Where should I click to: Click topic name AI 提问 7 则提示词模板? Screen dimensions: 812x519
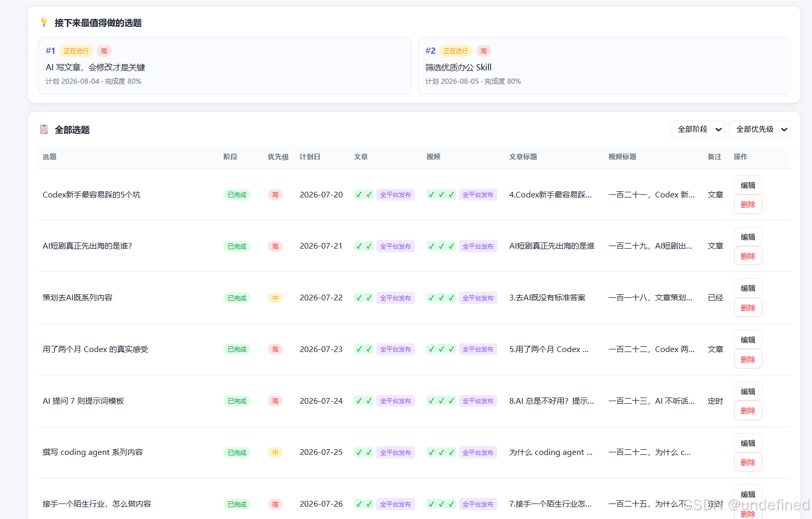(x=83, y=401)
